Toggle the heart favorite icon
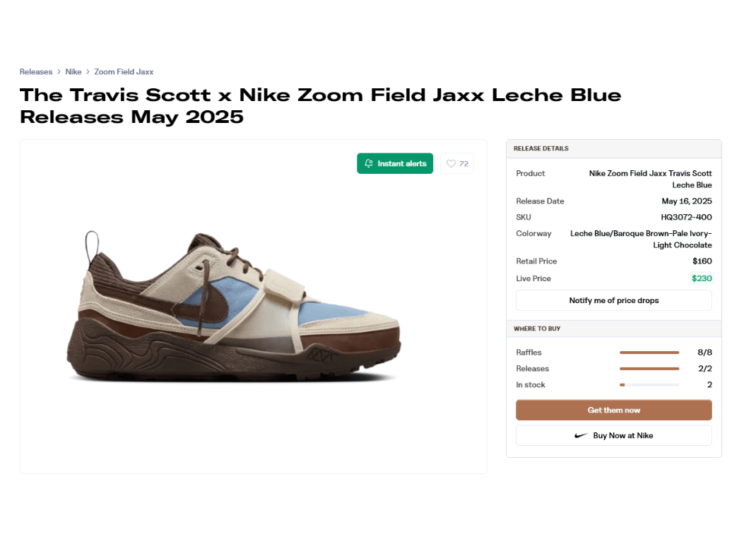 click(x=451, y=164)
